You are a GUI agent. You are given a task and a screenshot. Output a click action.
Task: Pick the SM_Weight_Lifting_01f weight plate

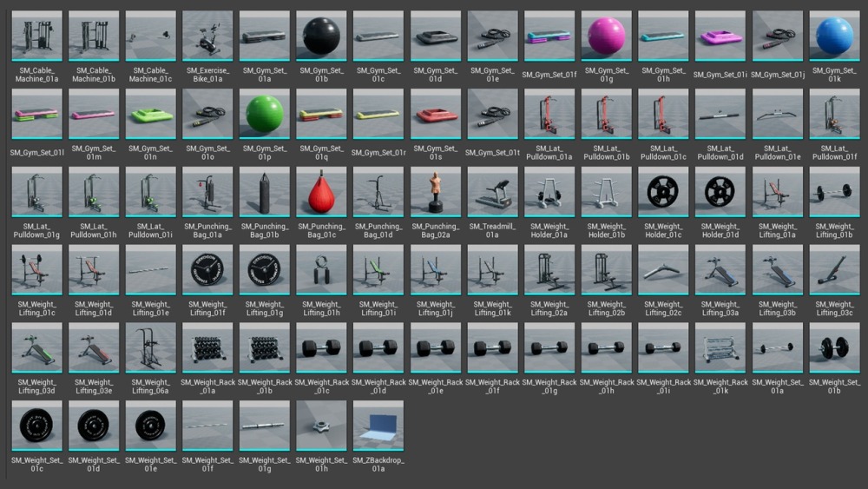pos(207,270)
